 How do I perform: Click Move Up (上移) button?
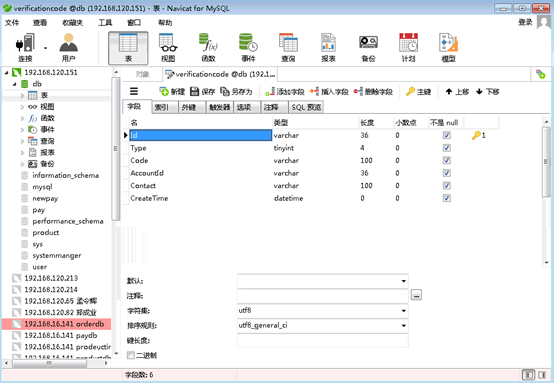pyautogui.click(x=457, y=92)
